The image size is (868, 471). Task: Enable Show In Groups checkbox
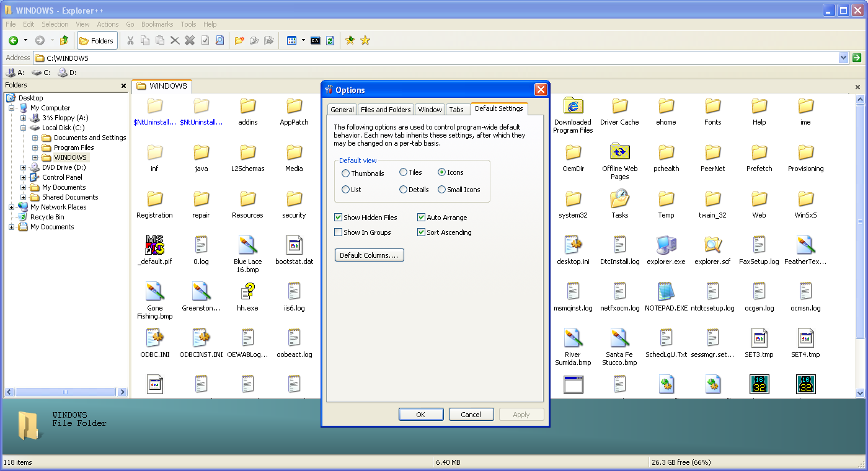pyautogui.click(x=339, y=232)
